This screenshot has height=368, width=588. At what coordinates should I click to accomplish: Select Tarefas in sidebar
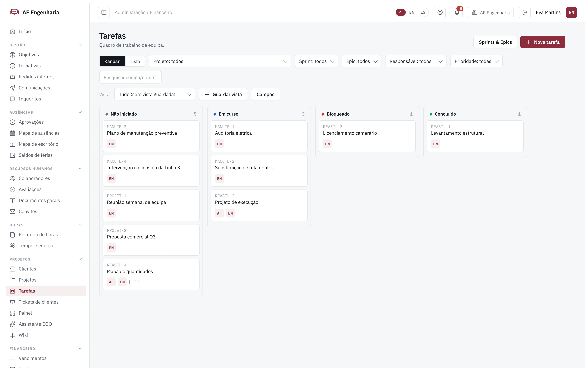pos(46,291)
